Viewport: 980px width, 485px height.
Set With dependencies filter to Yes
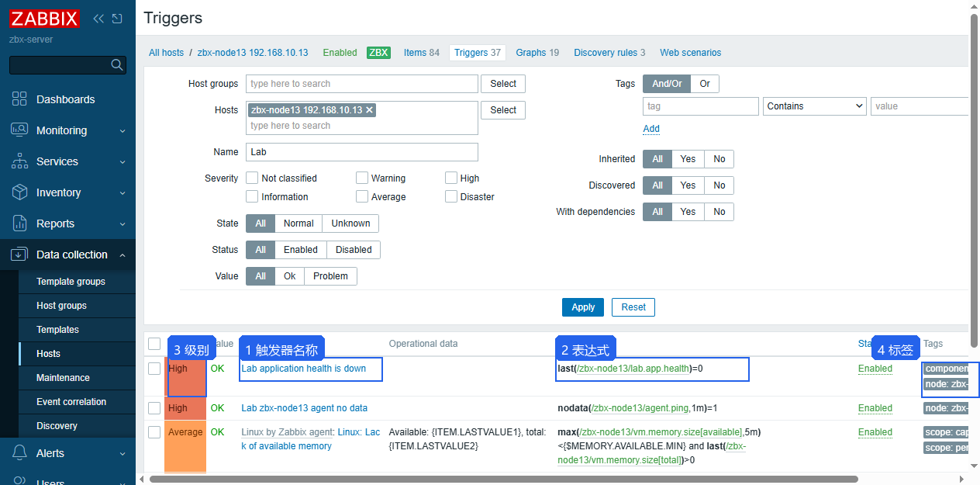point(688,212)
